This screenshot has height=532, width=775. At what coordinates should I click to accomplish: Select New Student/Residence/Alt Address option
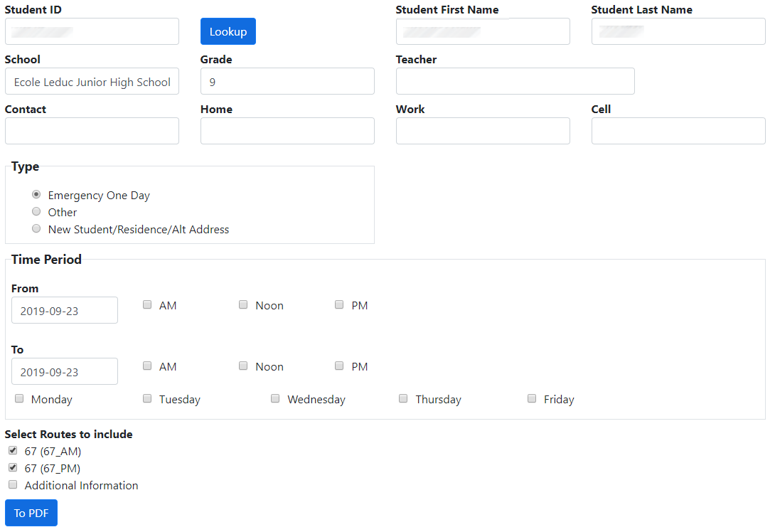[36, 228]
